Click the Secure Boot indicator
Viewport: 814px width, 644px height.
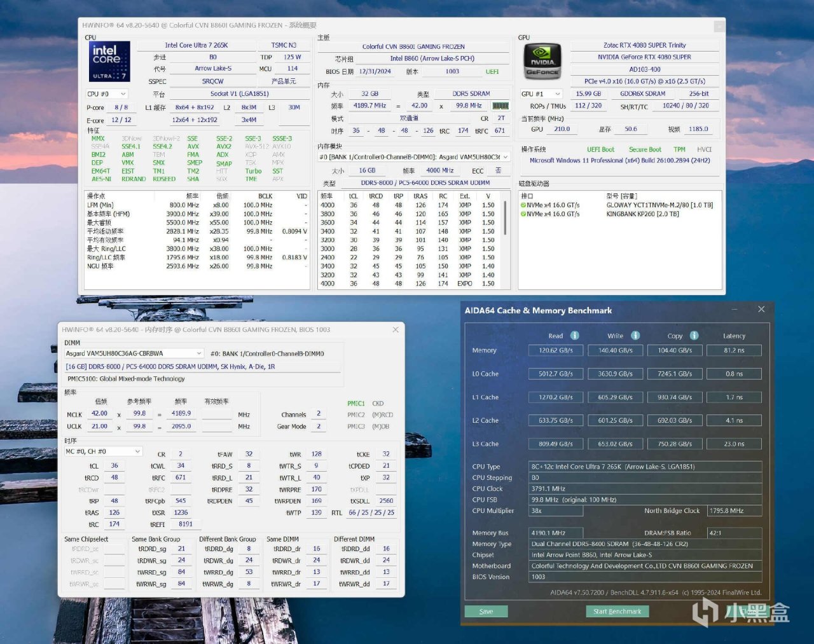tap(645, 150)
